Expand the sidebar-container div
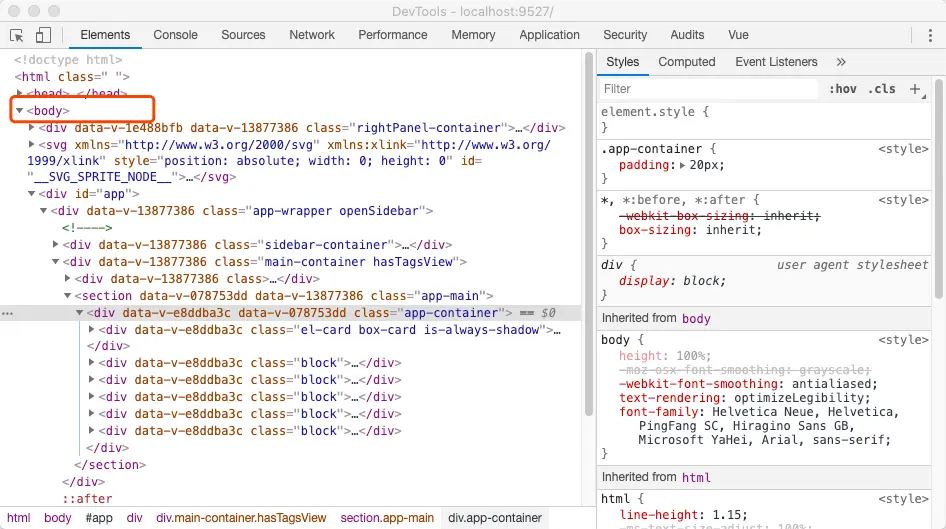Viewport: 946px width, 529px height. [56, 244]
